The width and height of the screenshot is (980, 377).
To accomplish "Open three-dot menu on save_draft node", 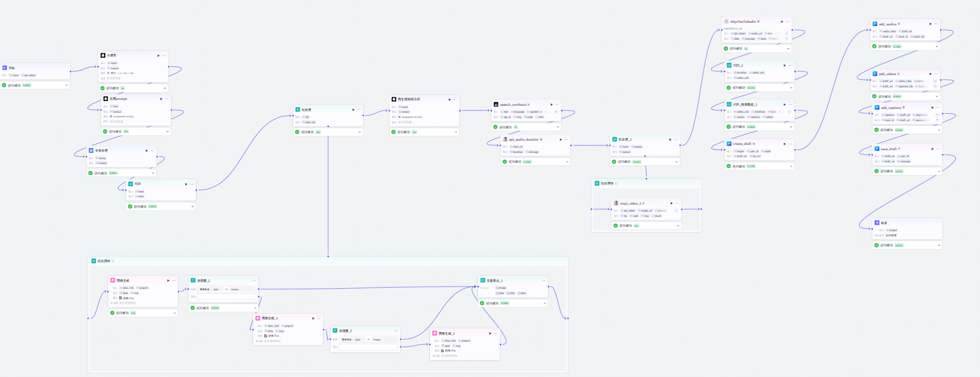I will click(x=938, y=149).
